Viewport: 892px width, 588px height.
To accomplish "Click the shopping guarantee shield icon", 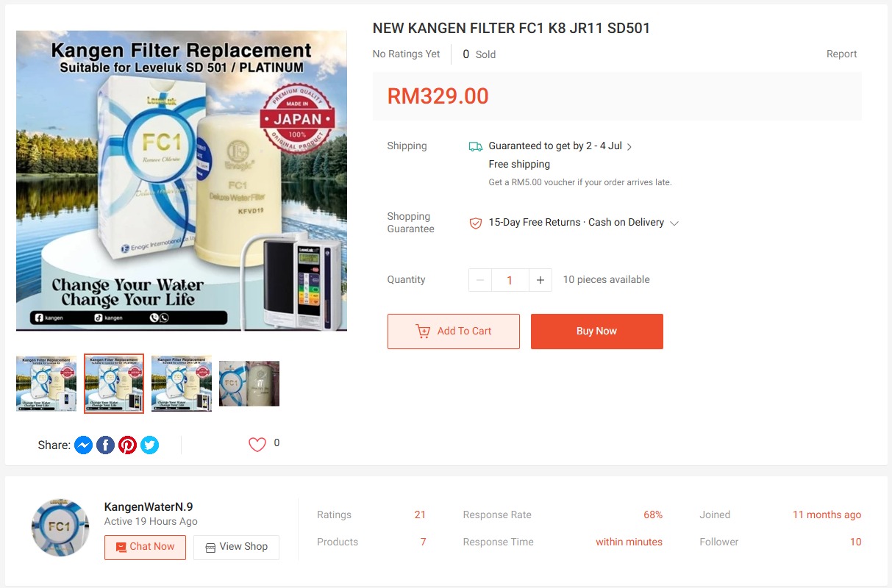I will pyautogui.click(x=476, y=223).
